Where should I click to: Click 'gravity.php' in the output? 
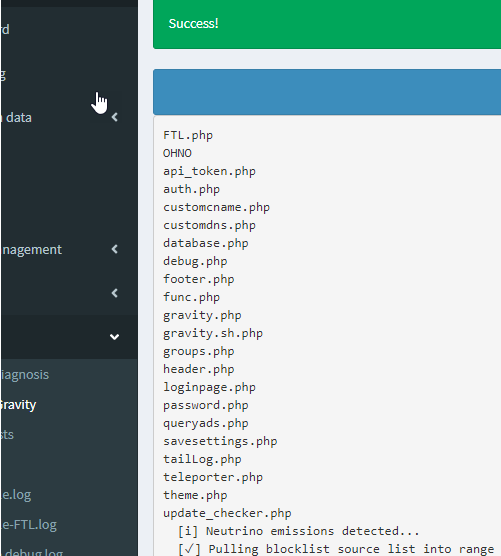click(x=202, y=315)
